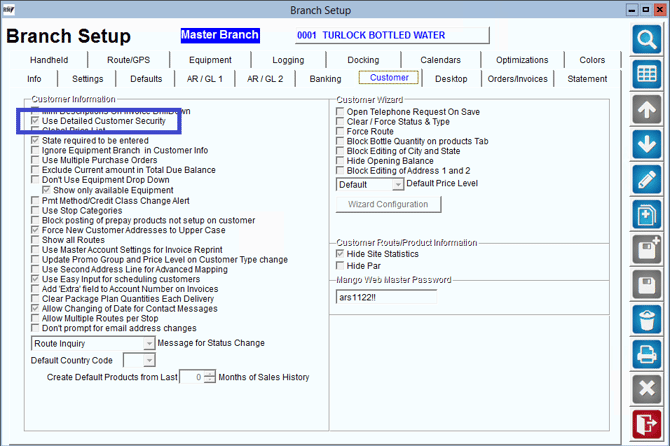Switch to the Optimizations tab
Image resolution: width=670 pixels, height=446 pixels.
click(522, 60)
